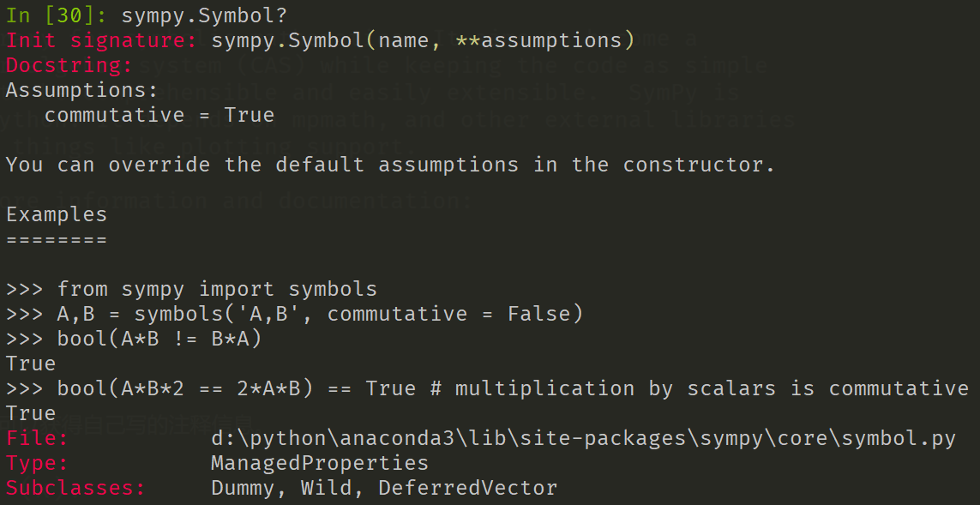Click the sympy.Symbol(name, **assumptions) signature
This screenshot has width=980, height=505.
pyautogui.click(x=423, y=40)
